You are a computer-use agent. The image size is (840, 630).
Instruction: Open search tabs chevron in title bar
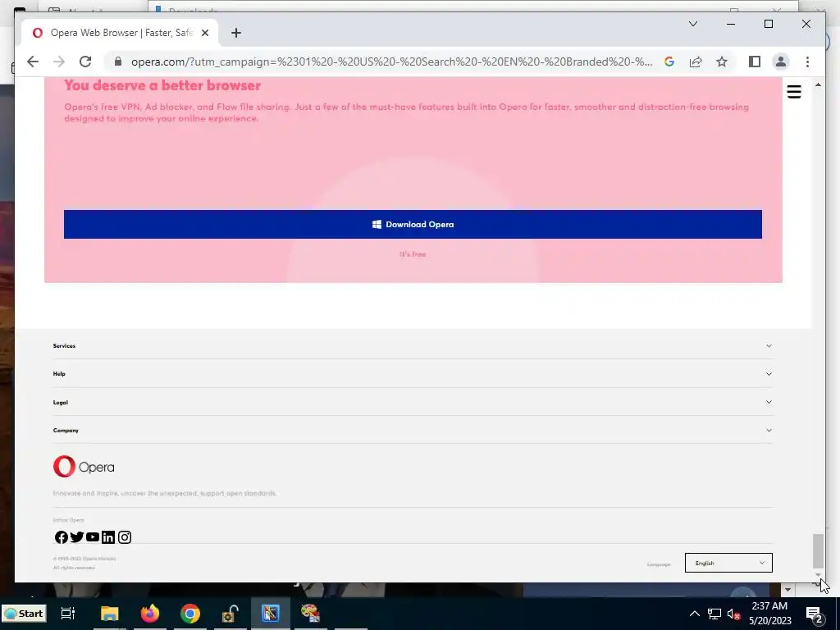tap(692, 24)
